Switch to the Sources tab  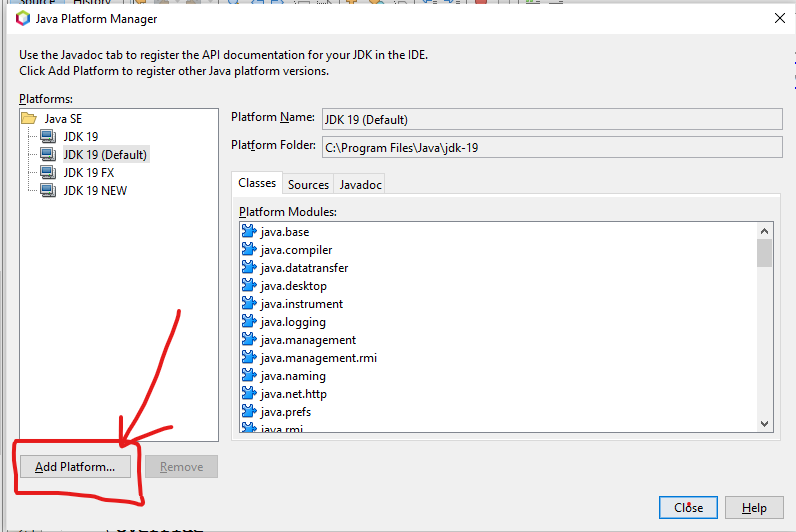[308, 185]
